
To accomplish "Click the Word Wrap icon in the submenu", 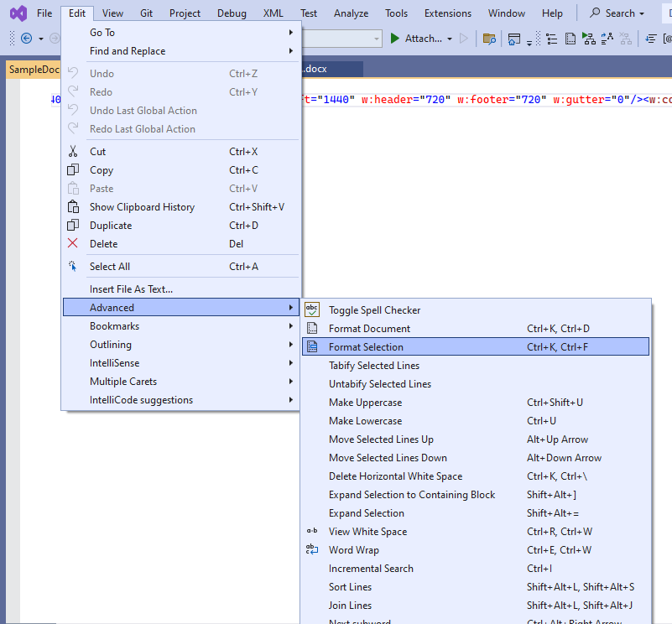I will pyautogui.click(x=311, y=549).
